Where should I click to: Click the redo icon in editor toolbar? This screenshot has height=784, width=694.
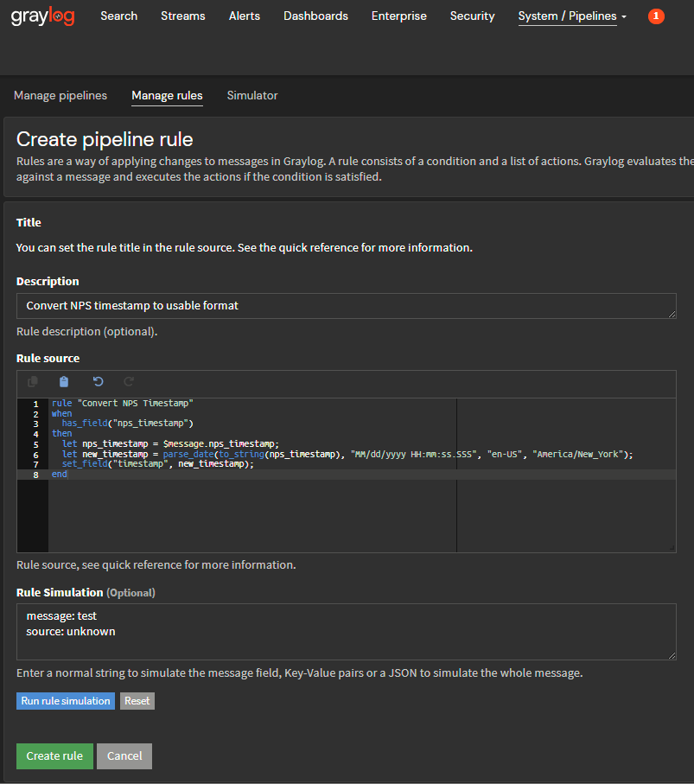pyautogui.click(x=129, y=381)
